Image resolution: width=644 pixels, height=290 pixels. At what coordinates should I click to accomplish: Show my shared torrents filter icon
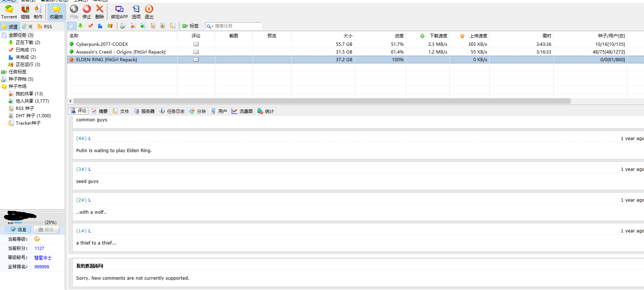[x=133, y=26]
